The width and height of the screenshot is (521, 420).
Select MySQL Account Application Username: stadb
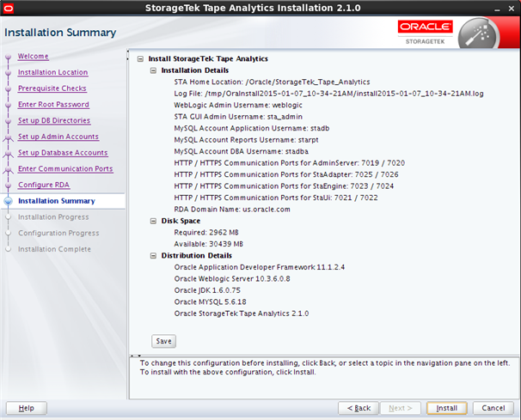click(252, 129)
